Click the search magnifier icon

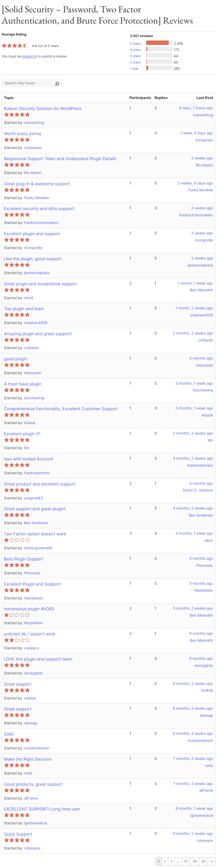click(57, 84)
